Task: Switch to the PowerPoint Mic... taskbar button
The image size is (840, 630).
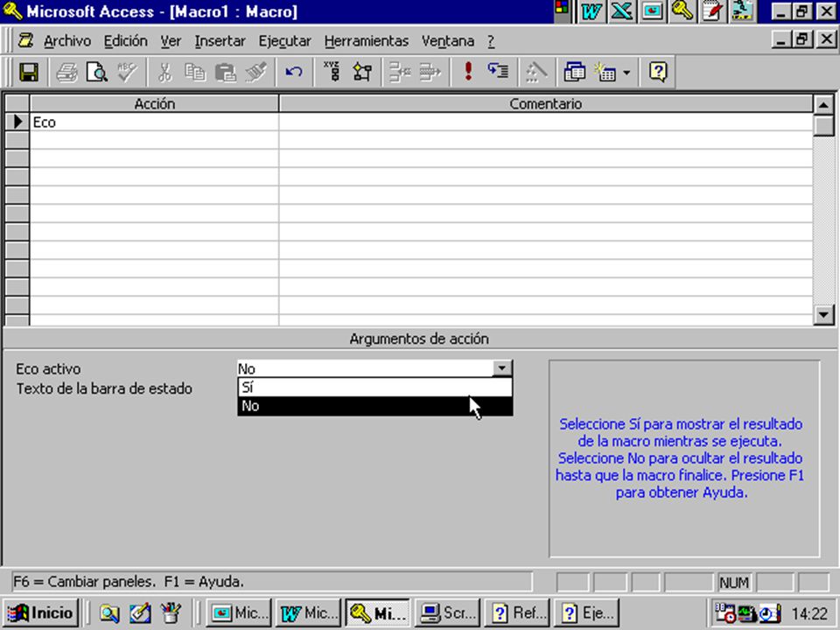Action: 239,612
